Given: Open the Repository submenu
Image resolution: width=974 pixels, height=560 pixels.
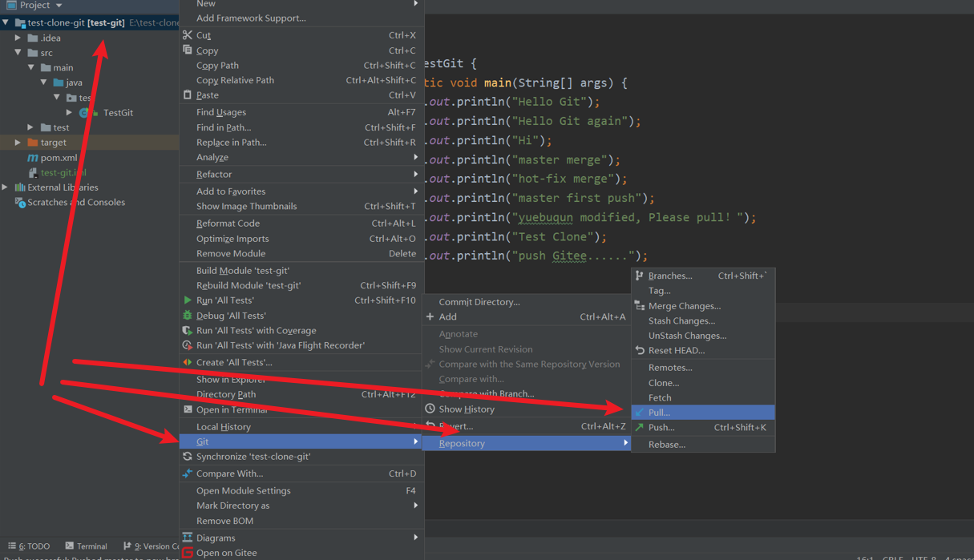Looking at the screenshot, I should (x=527, y=443).
